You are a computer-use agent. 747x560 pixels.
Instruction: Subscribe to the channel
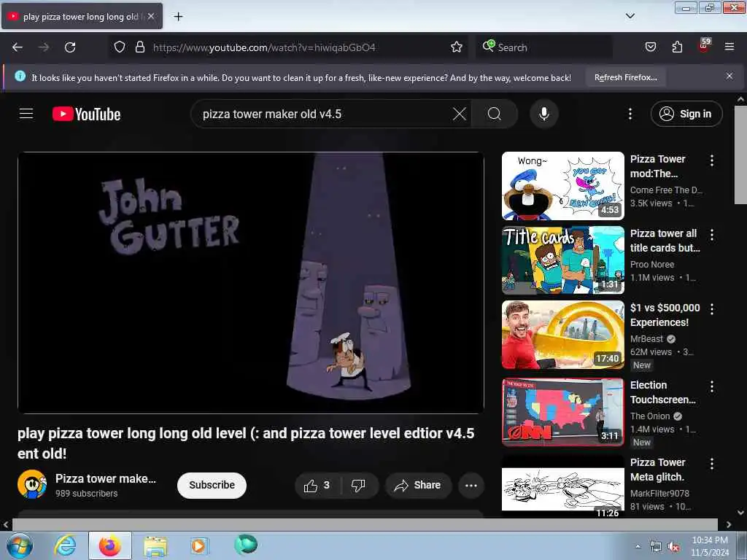(x=212, y=485)
